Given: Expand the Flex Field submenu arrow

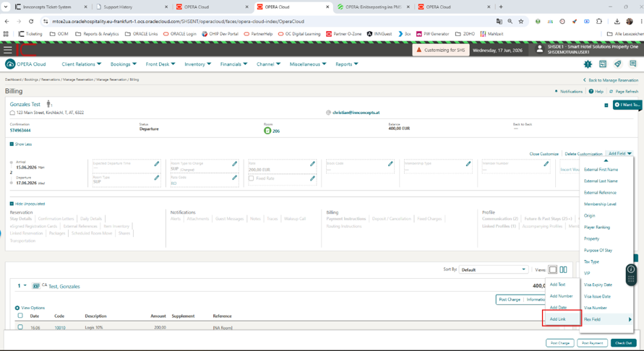Looking at the screenshot, I should pyautogui.click(x=630, y=319).
